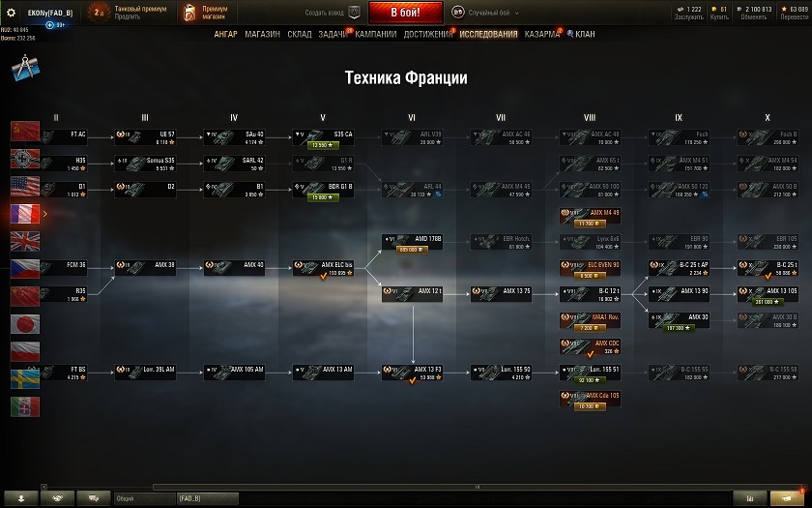Viewport: 812px width, 508px height.
Task: Select the Germany nation flag
Action: [25, 159]
